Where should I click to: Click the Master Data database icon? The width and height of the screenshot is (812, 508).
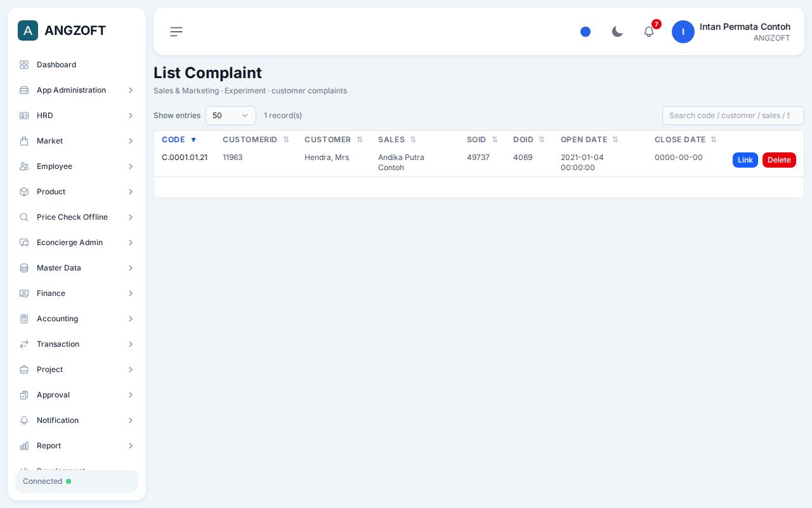(24, 268)
